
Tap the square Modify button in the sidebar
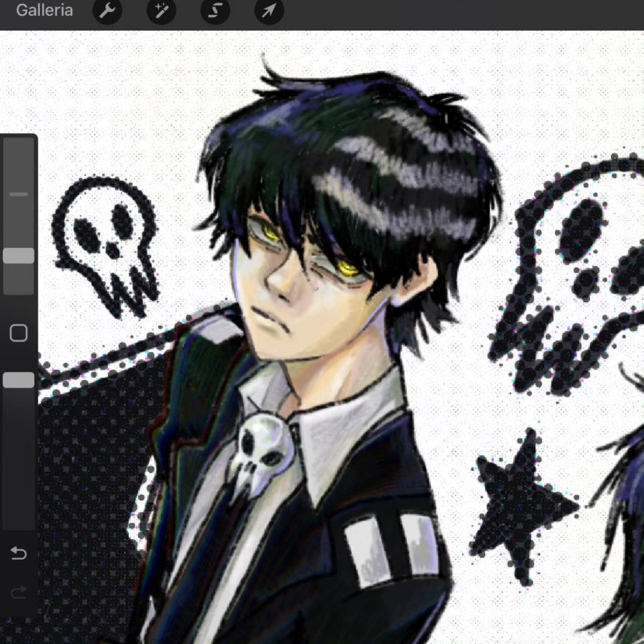pyautogui.click(x=19, y=333)
